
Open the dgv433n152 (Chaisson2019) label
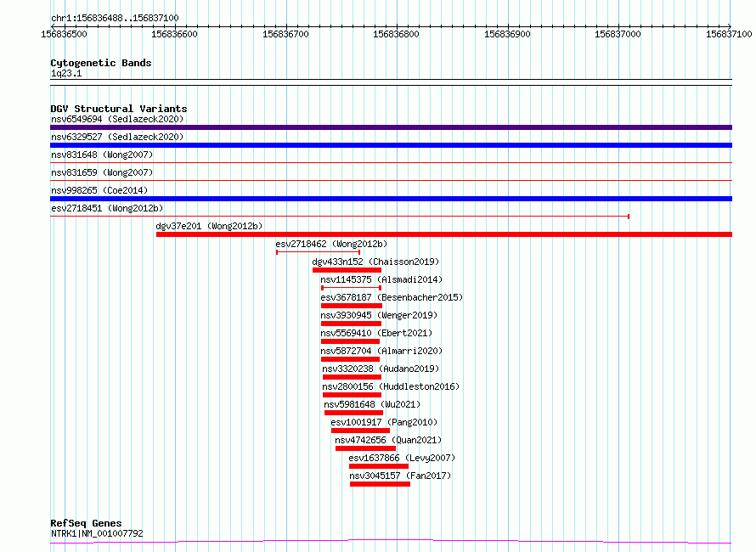pos(375,262)
